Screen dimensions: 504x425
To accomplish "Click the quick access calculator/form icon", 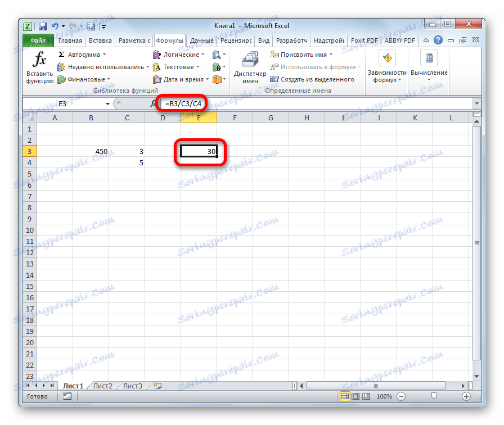I will click(x=91, y=26).
